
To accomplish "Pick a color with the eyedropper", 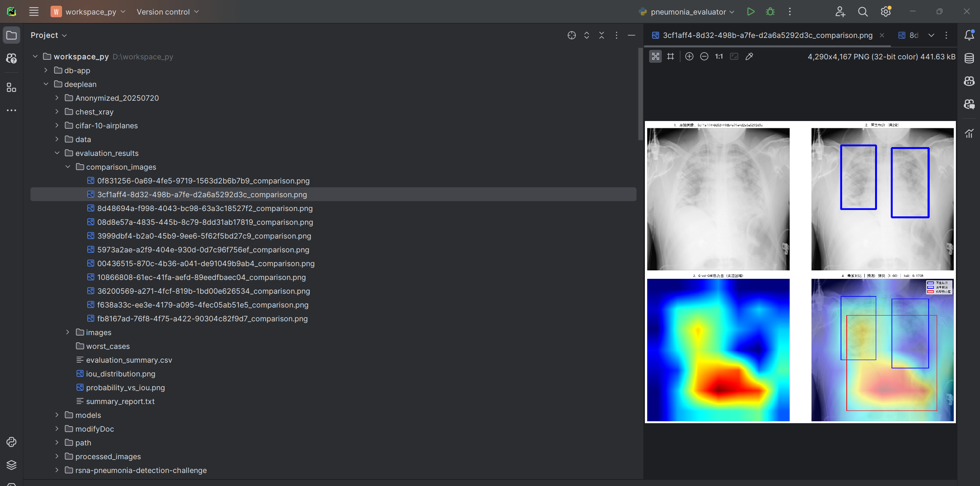I will tap(749, 57).
